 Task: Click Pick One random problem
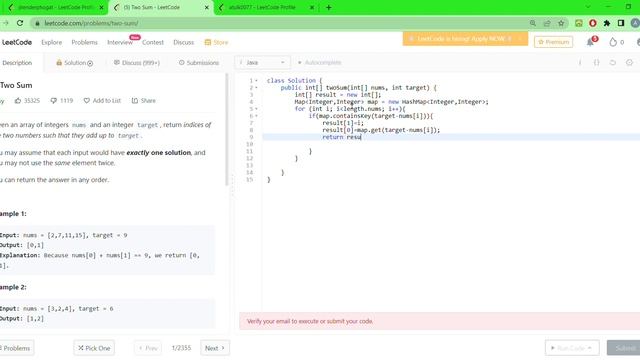click(x=94, y=348)
